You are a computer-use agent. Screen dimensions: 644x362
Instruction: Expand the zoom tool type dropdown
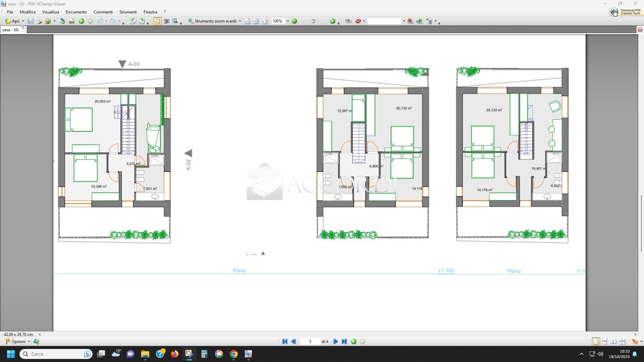click(x=240, y=21)
